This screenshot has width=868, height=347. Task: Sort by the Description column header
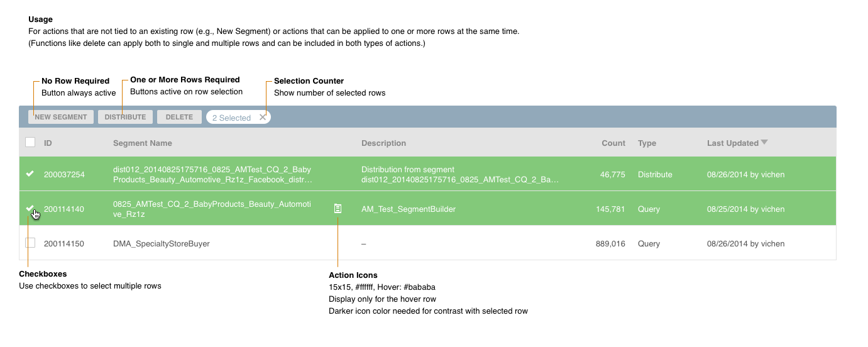(x=384, y=143)
